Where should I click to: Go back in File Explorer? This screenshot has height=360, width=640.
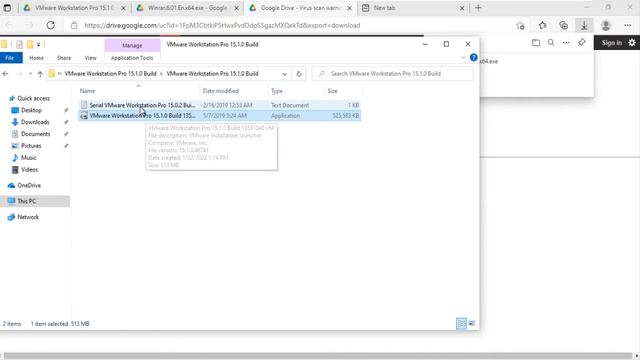click(5, 74)
